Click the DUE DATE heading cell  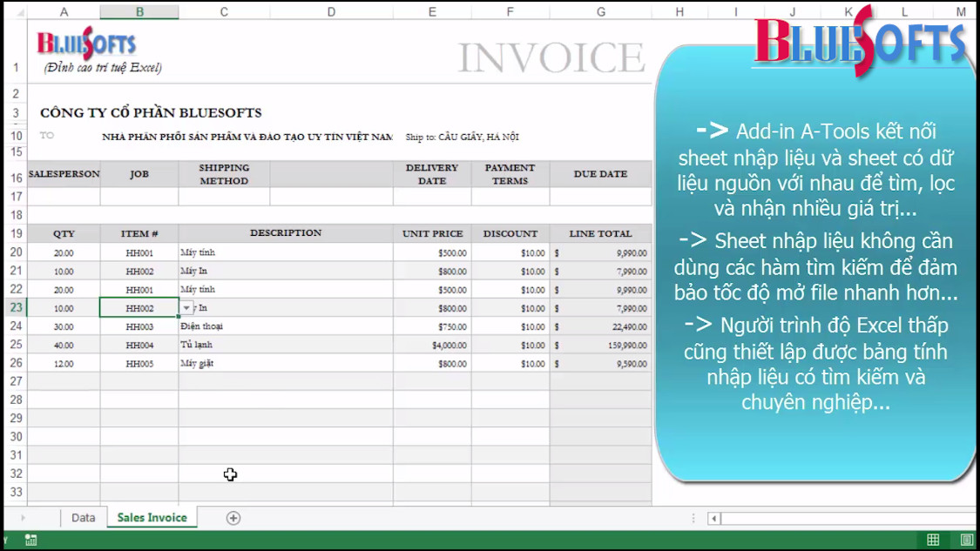pyautogui.click(x=600, y=174)
